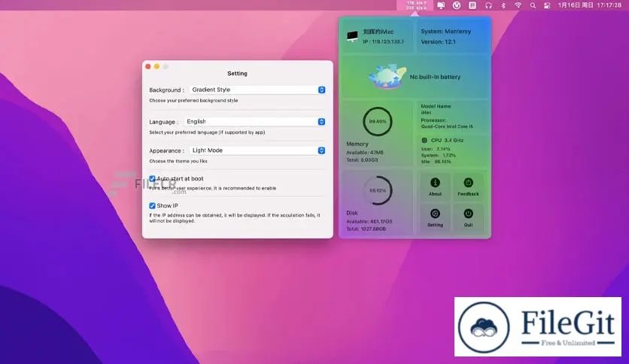The height and width of the screenshot is (364, 629).
Task: Click the CPU chip icon
Action: [x=424, y=141]
